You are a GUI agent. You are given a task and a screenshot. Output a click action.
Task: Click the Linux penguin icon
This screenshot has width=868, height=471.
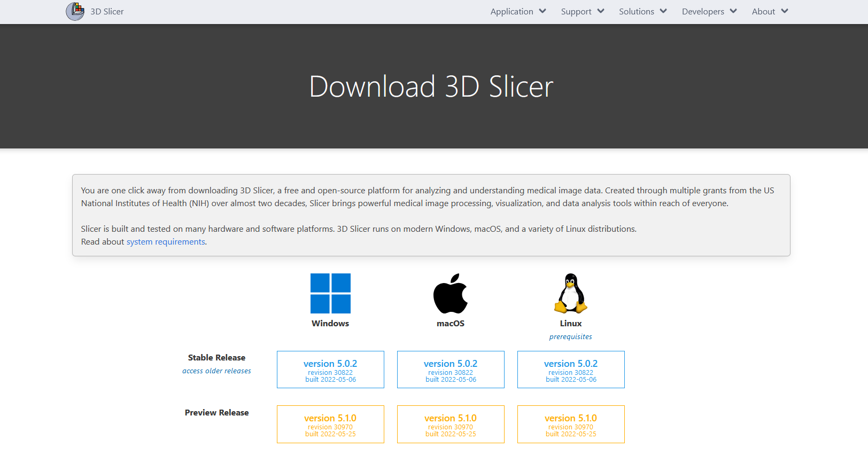click(571, 293)
